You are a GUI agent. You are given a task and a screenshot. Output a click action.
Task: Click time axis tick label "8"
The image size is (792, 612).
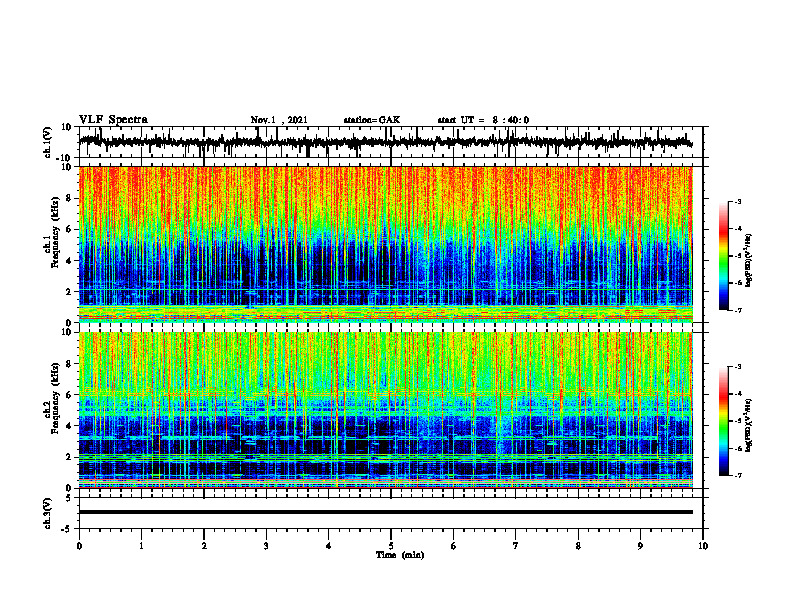578,546
